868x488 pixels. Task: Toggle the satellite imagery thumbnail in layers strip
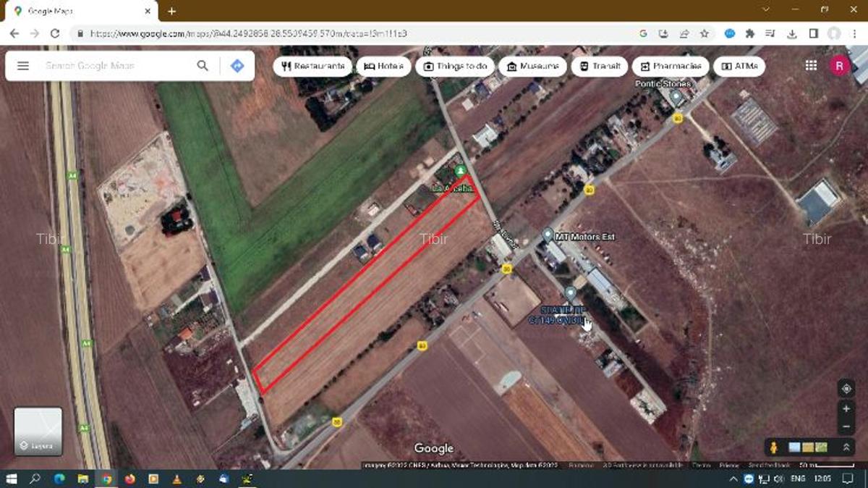click(x=794, y=445)
